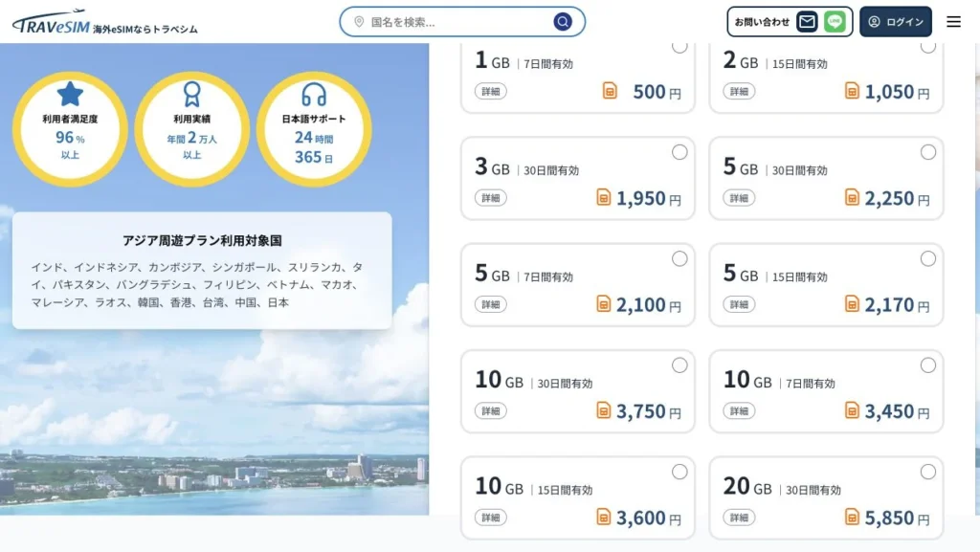The width and height of the screenshot is (980, 552).
Task: Open 詳細 for the 10GB 3,750円 plan
Action: click(491, 411)
